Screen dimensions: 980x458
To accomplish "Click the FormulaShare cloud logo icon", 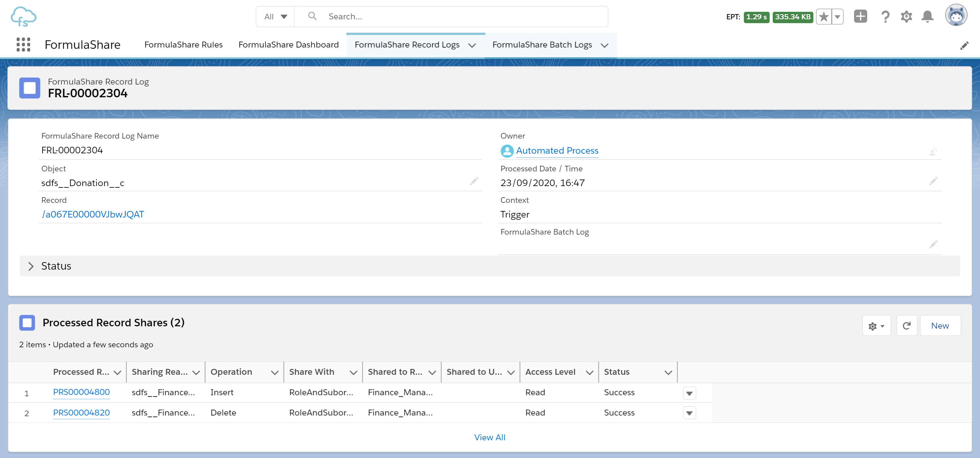I will (23, 17).
